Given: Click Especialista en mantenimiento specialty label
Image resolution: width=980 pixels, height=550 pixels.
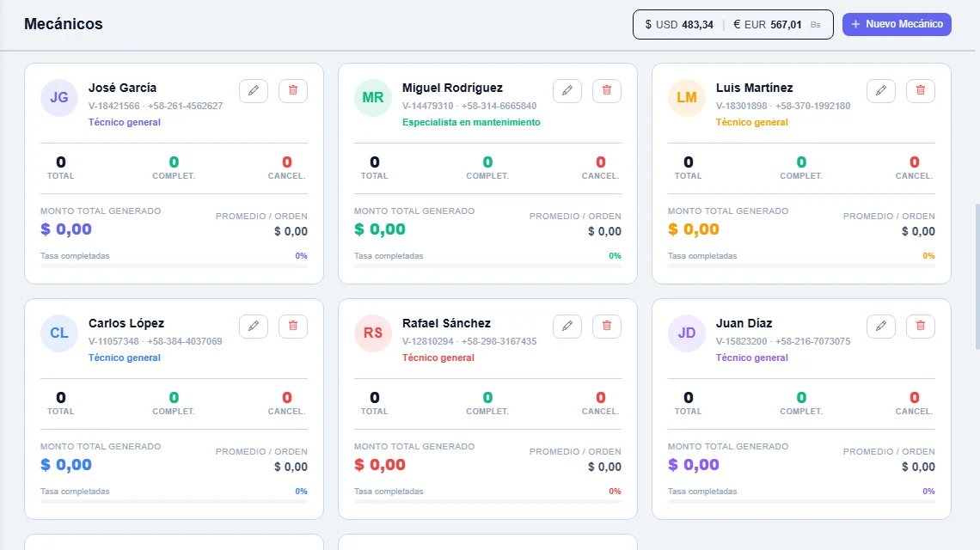Looking at the screenshot, I should [471, 123].
